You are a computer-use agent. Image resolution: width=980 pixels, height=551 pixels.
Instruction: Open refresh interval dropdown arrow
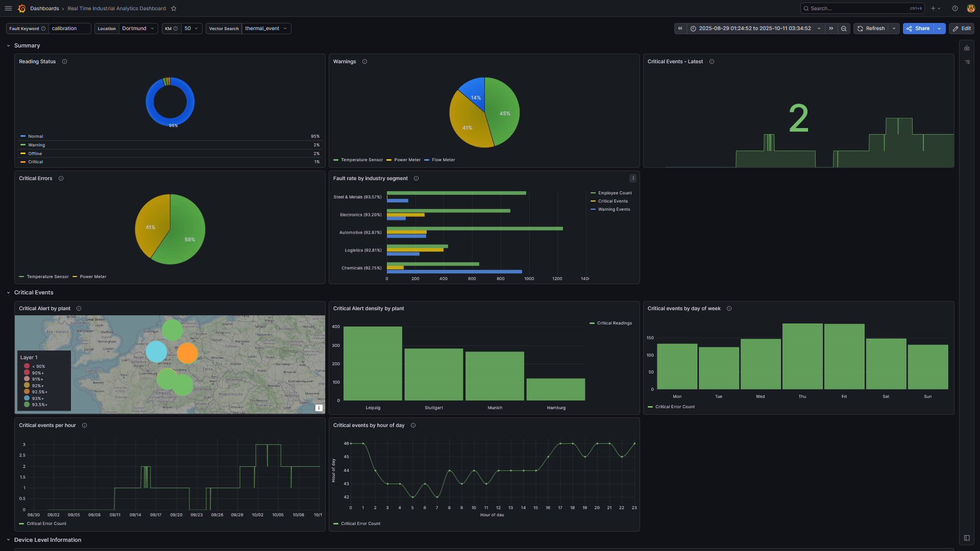894,29
